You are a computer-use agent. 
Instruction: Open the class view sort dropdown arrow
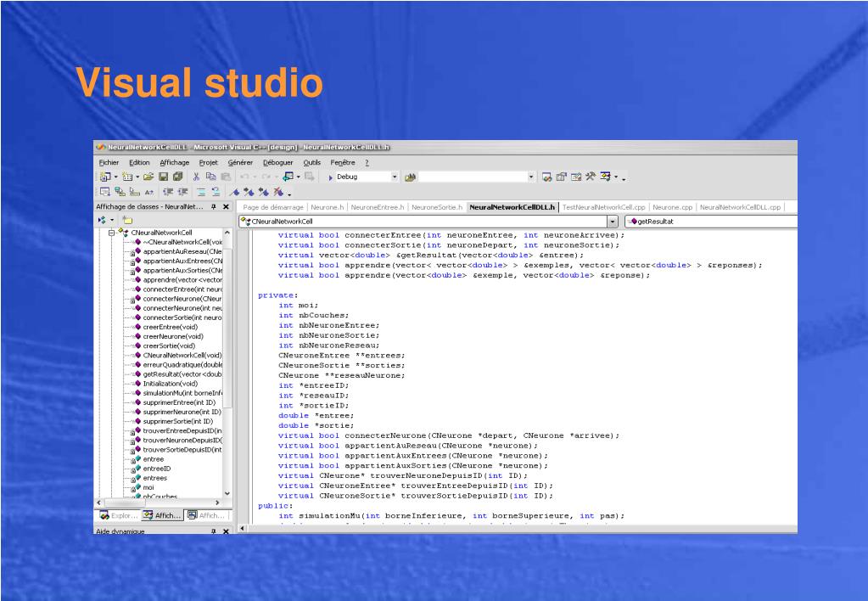(x=112, y=220)
